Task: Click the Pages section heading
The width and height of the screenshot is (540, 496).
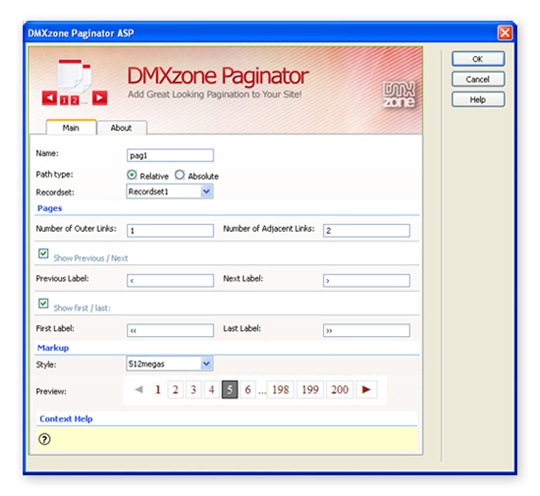Action: pyautogui.click(x=50, y=208)
